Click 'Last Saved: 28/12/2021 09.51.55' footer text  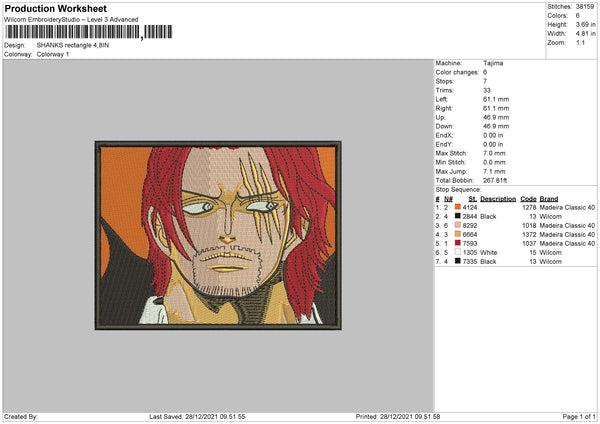pos(197,416)
